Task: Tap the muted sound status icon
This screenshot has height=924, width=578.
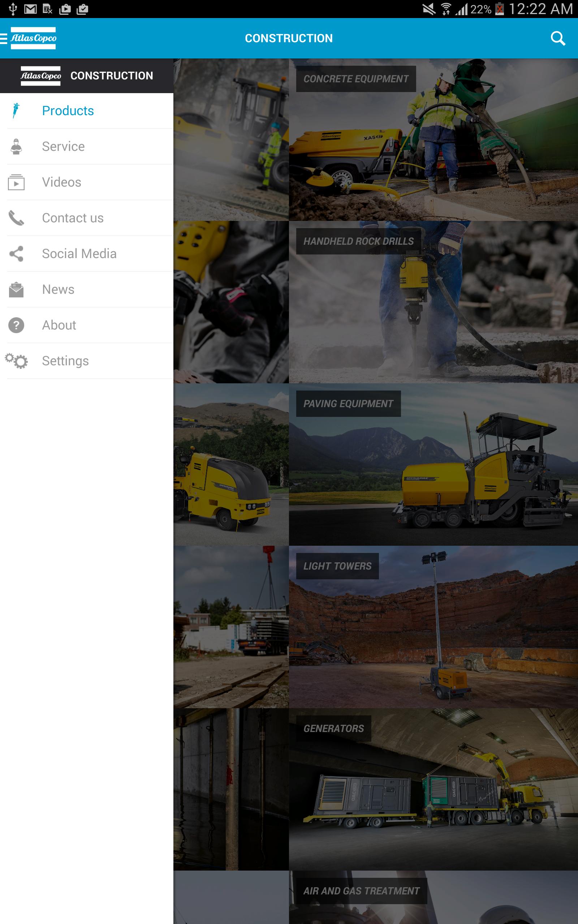Action: [x=429, y=9]
